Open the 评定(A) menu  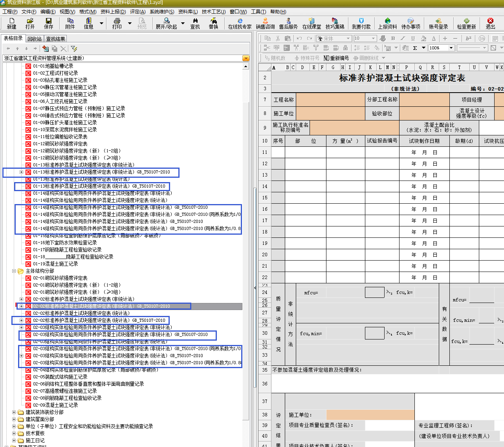[x=137, y=12]
